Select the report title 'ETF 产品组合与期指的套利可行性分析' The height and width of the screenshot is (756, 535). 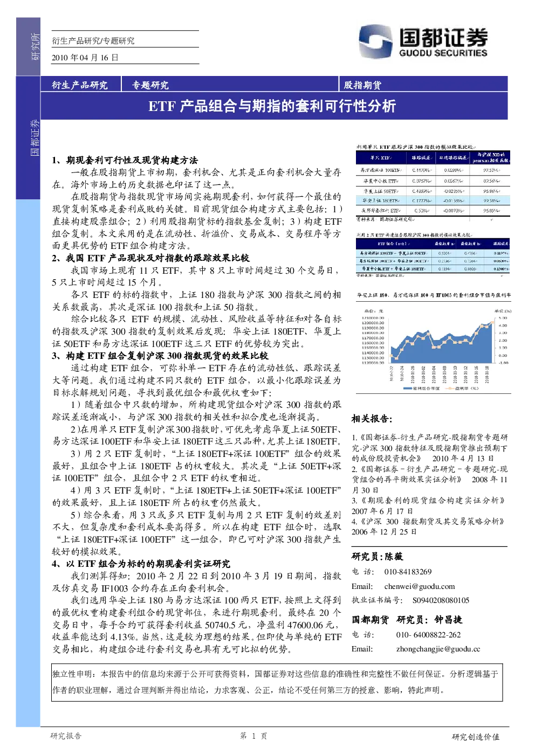[x=272, y=106]
